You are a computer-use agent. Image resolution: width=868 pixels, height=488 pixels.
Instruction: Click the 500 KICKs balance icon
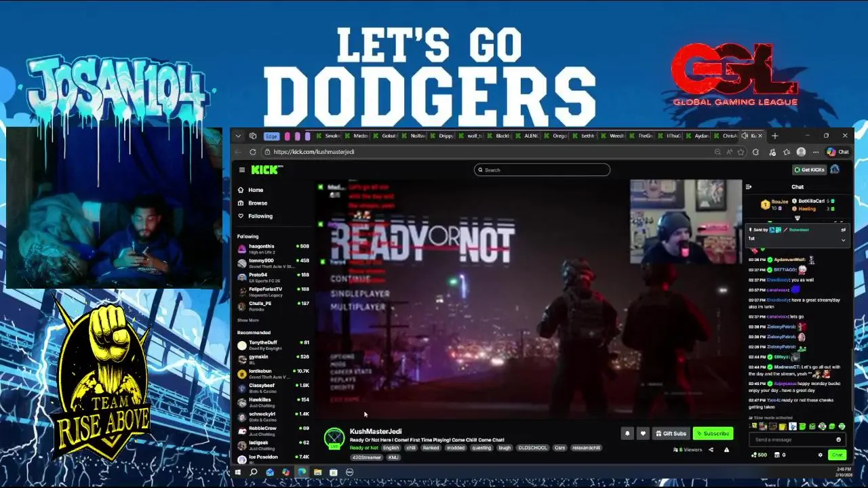pyautogui.click(x=759, y=455)
